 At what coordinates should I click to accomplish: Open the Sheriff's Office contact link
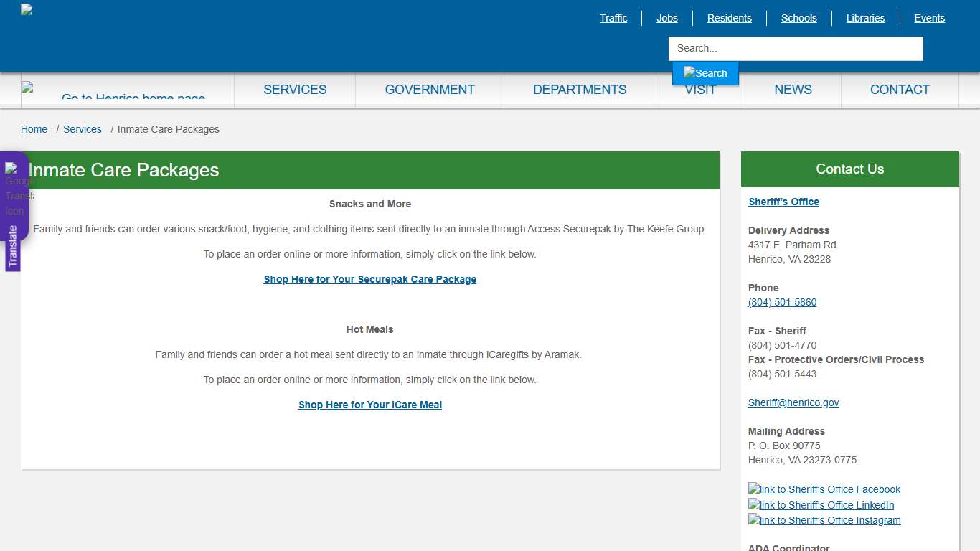(783, 202)
